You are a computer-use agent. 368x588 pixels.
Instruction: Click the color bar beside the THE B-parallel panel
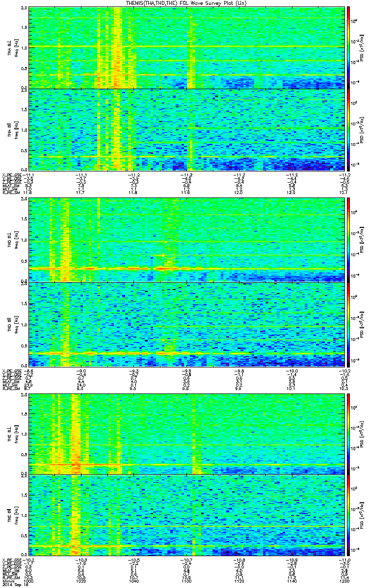click(x=348, y=515)
